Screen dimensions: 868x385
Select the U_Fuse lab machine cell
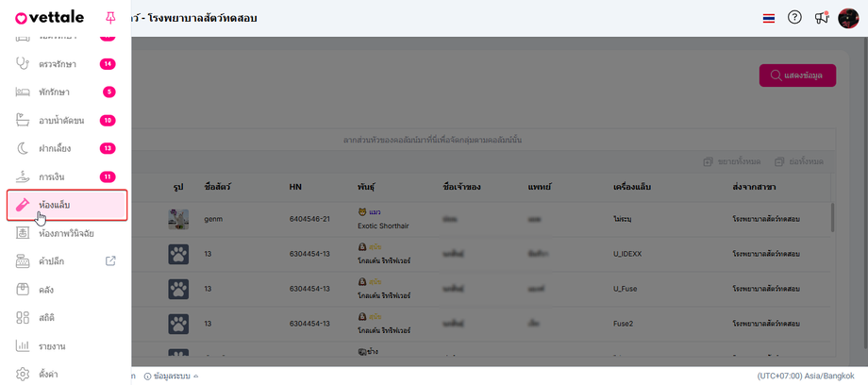pyautogui.click(x=626, y=289)
